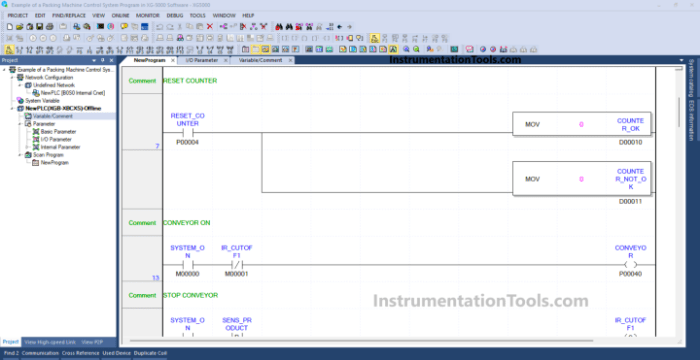700x360 pixels.
Task: Click the Save floppy disk icon
Action: [x=39, y=27]
